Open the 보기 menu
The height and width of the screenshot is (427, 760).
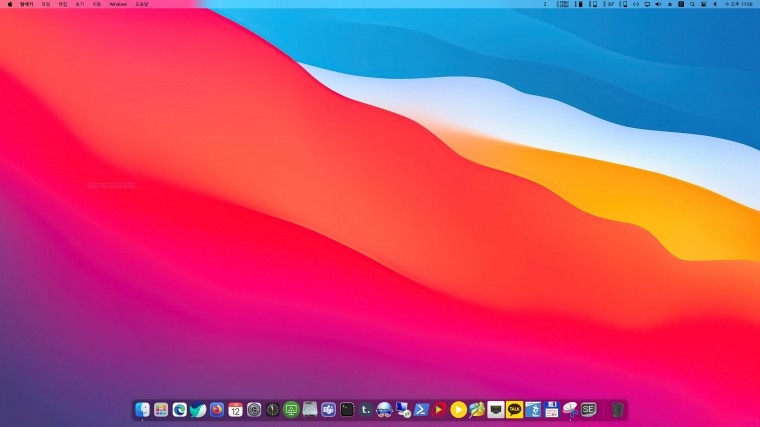coord(80,4)
